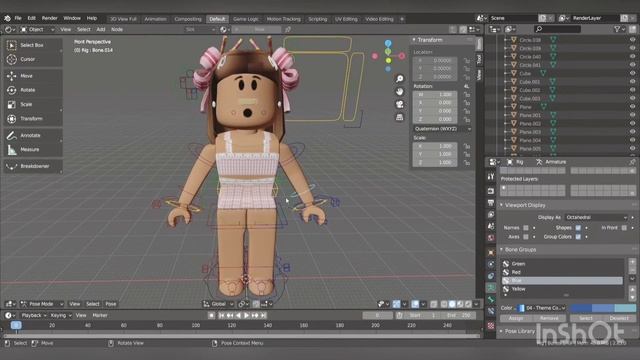Screen dimensions: 640x360
Task: Choose the Move tool
Action: click(x=33, y=76)
